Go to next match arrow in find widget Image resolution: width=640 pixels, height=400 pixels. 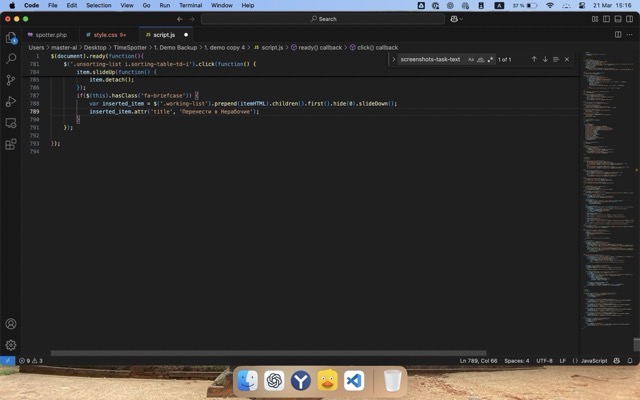545,59
